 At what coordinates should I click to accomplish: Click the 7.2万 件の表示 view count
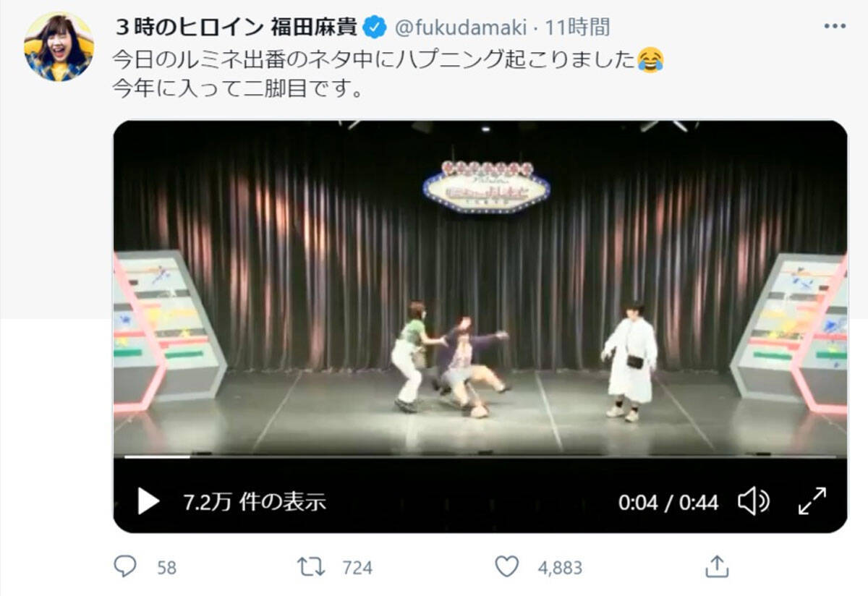(x=255, y=501)
